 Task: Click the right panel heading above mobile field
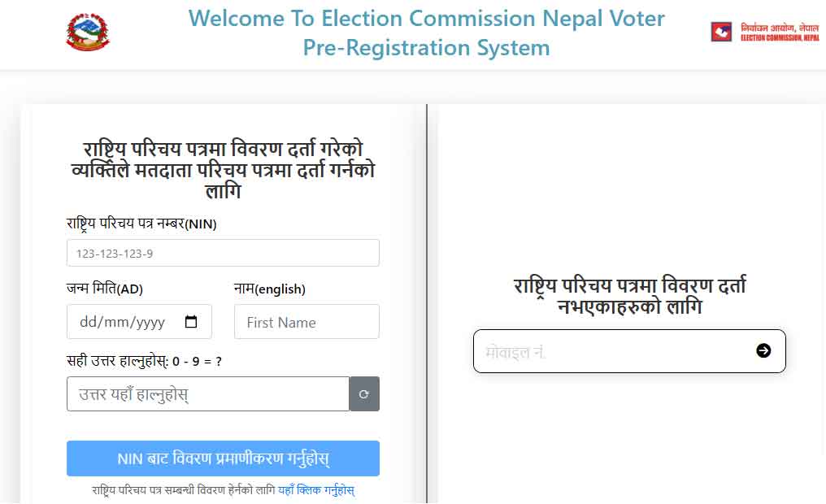point(629,297)
